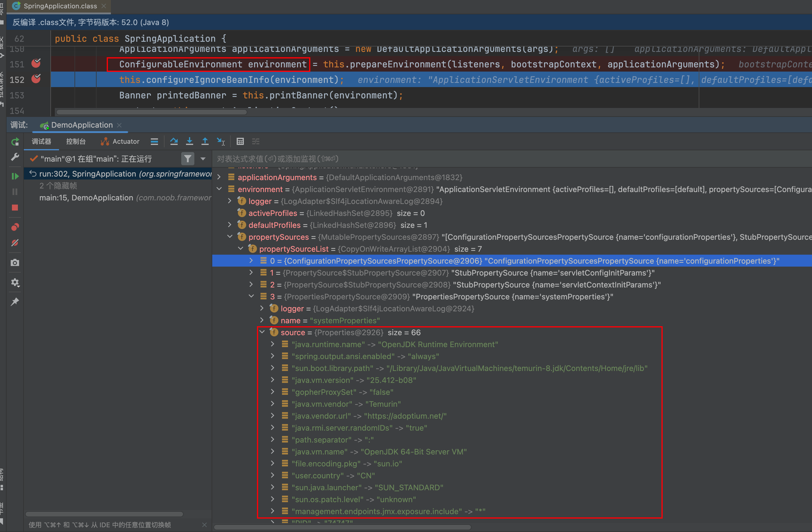The height and width of the screenshot is (532, 812).
Task: Click the Pause program icon
Action: pos(15,192)
